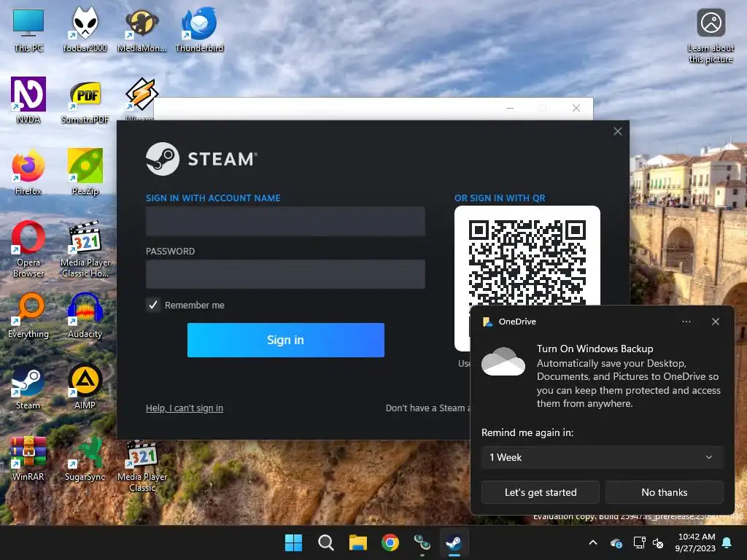Open Media Player Classic Home Cinema shortcut
This screenshot has width=747, height=560.
(x=85, y=249)
